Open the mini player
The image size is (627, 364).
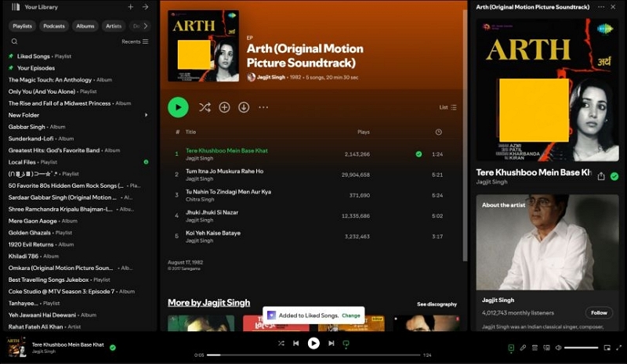click(607, 348)
